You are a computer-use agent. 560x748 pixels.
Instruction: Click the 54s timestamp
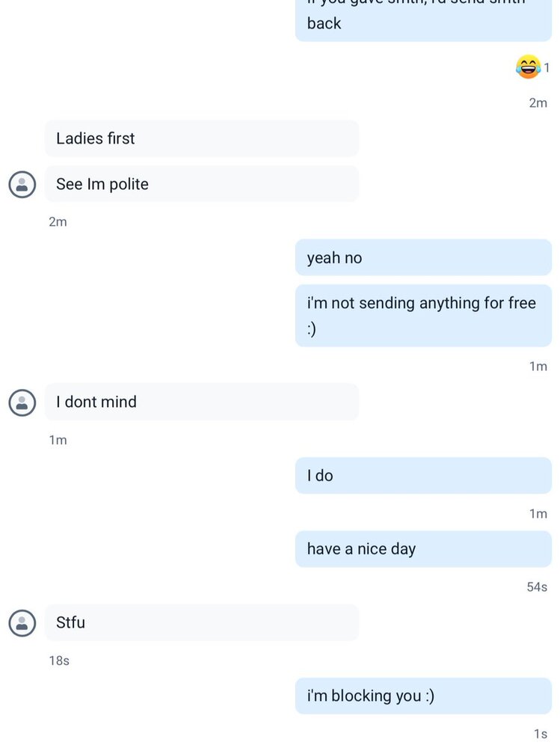tap(537, 587)
